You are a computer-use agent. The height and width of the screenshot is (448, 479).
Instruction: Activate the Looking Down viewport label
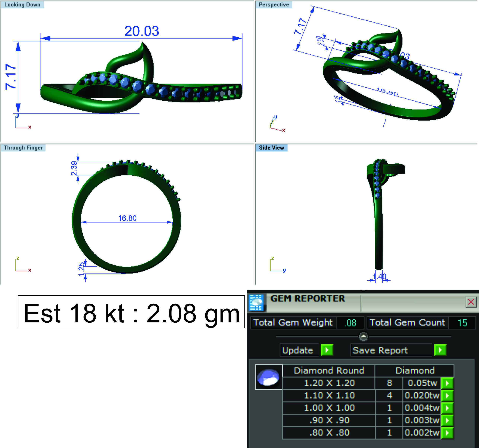(22, 5)
